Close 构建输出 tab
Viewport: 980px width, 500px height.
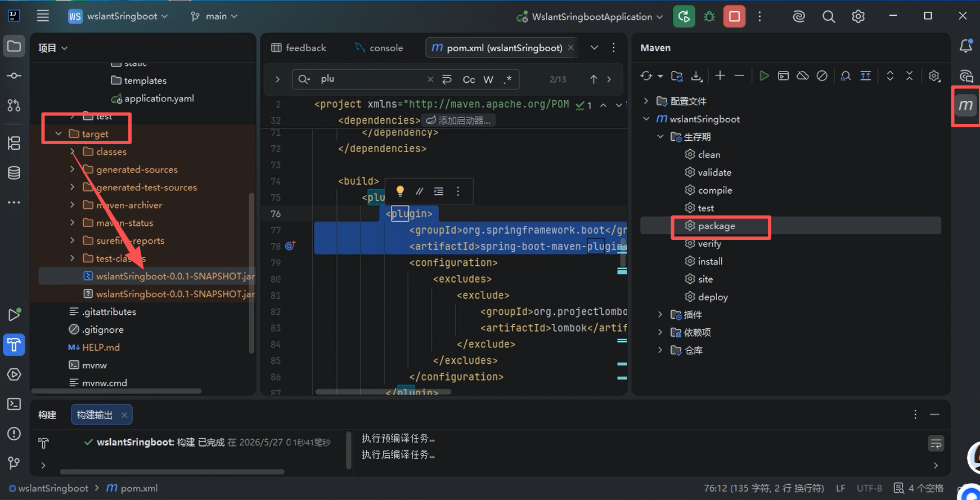click(124, 415)
